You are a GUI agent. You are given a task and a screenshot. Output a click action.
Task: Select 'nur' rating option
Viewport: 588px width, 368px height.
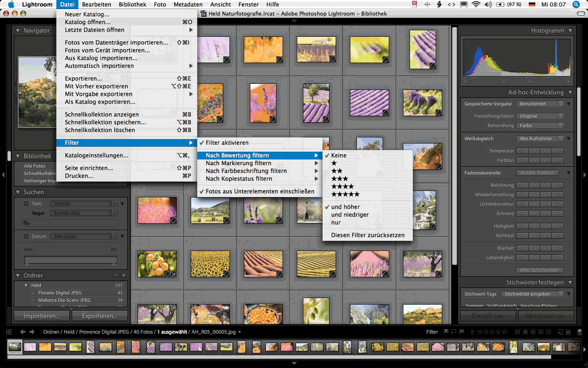(367, 222)
